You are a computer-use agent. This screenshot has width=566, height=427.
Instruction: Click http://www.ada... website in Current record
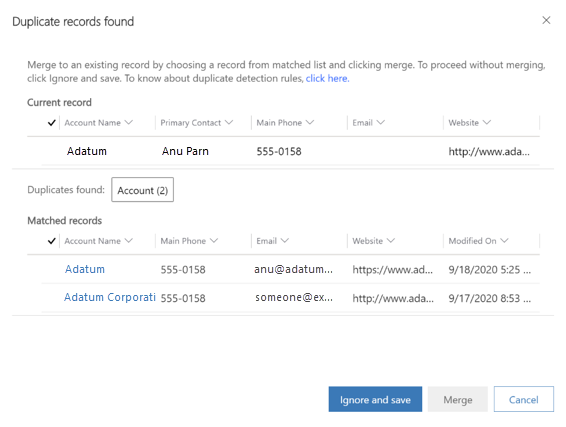(489, 152)
